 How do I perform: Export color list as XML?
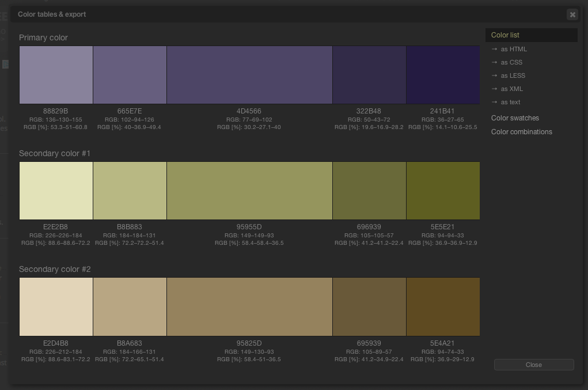[511, 89]
